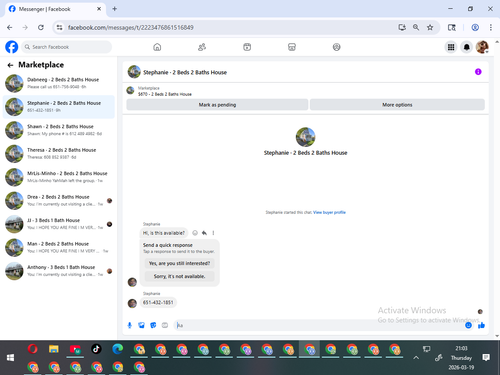This screenshot has width=500, height=375.
Task: Open Anthony 3 Beds 1 Bath conversation
Action: tap(59, 271)
